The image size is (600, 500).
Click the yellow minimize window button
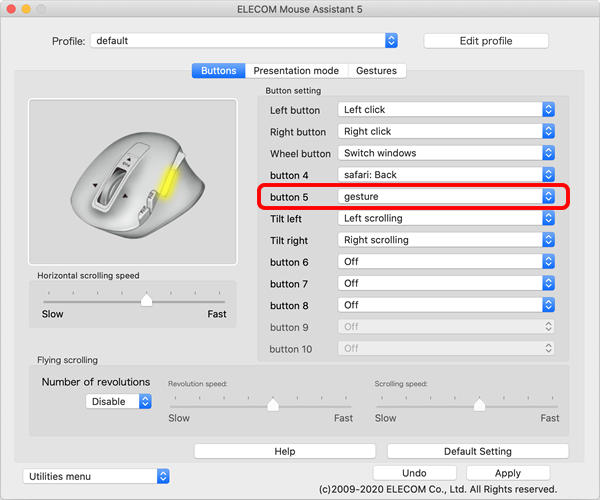[26, 8]
